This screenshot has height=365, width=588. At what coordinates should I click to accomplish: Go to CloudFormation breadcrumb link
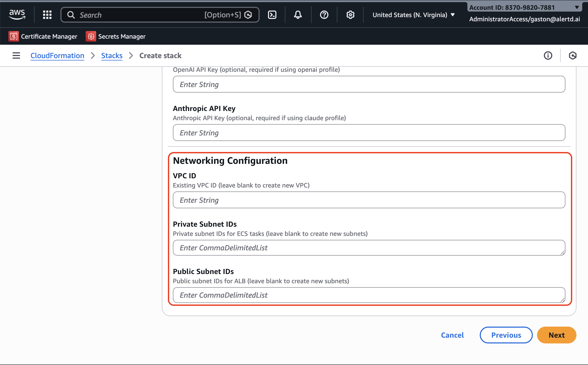pyautogui.click(x=57, y=55)
